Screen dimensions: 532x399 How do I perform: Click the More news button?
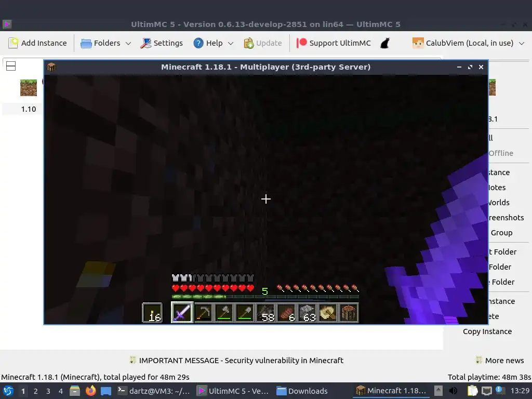(500, 361)
